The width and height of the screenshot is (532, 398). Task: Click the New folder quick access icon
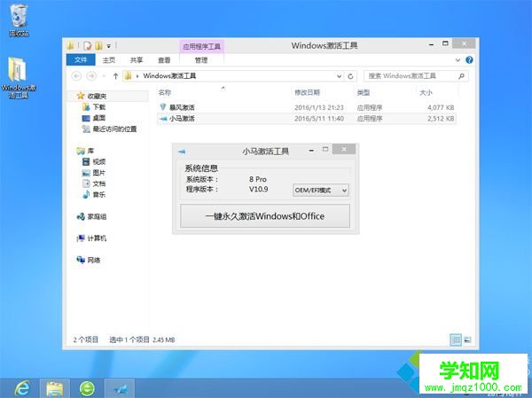pos(98,46)
